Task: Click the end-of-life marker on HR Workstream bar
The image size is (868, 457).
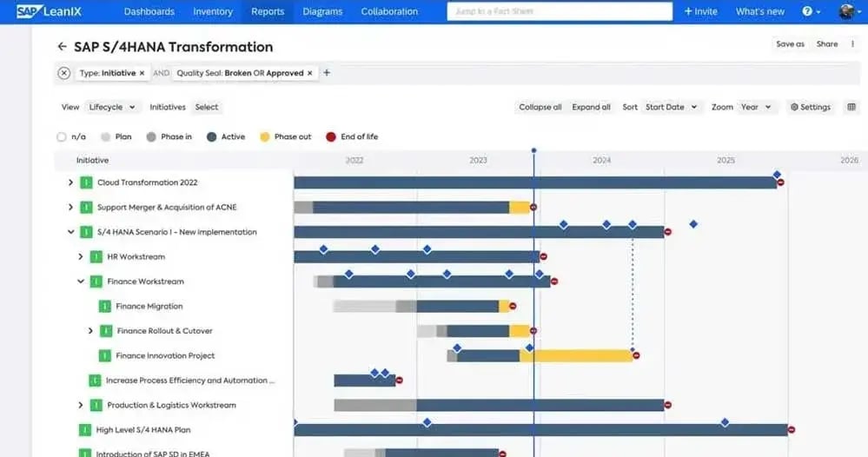Action: coord(544,256)
